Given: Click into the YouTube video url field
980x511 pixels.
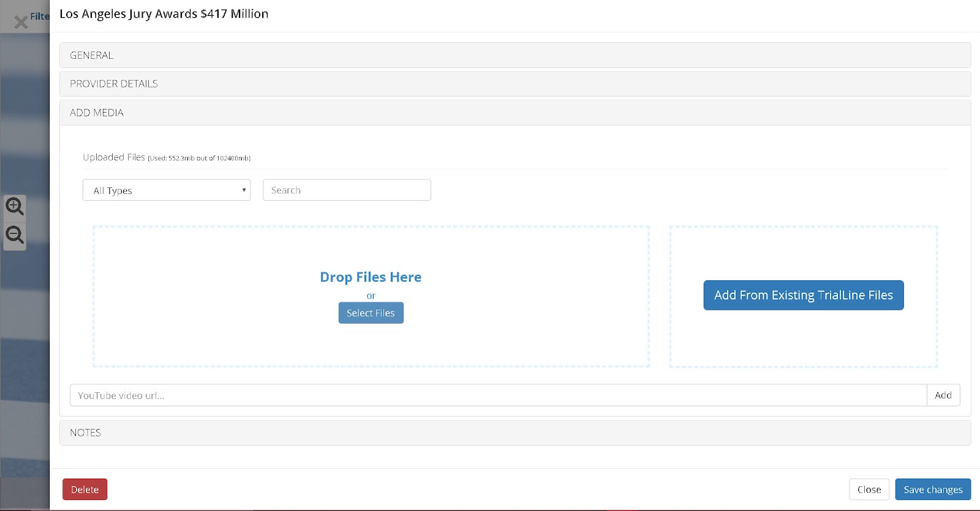Looking at the screenshot, I should click(497, 395).
